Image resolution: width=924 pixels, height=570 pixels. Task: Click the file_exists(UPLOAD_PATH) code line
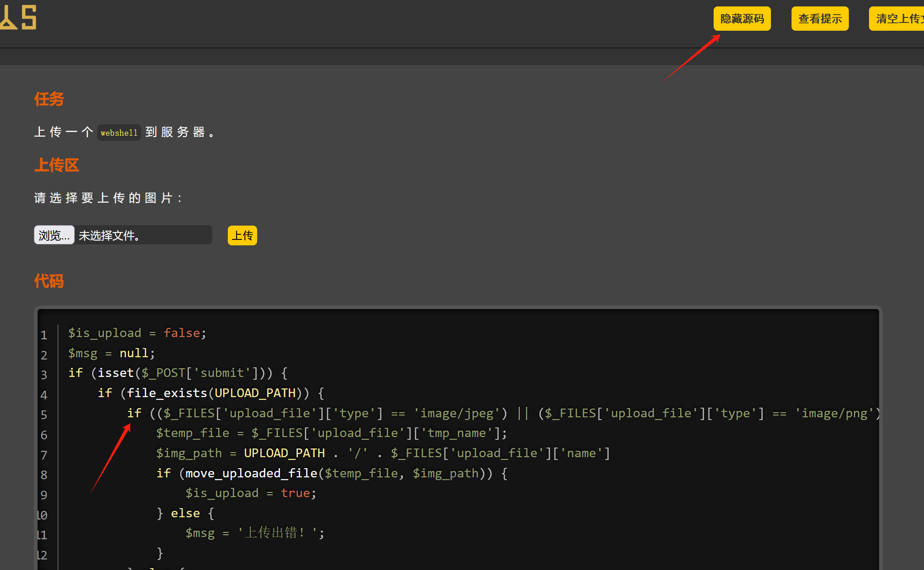(x=211, y=393)
